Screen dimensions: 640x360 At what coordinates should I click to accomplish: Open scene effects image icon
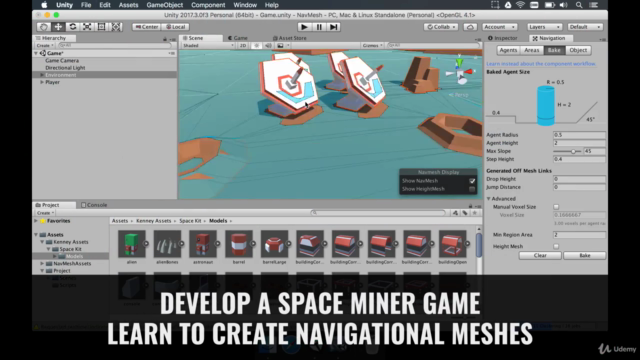[x=280, y=45]
